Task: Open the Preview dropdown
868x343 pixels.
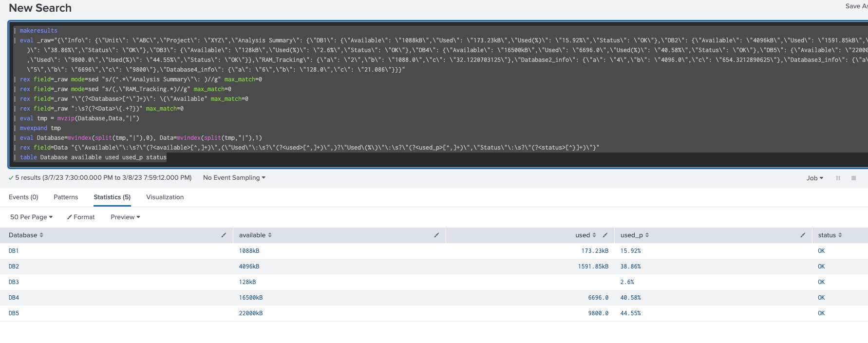Action: pos(125,217)
